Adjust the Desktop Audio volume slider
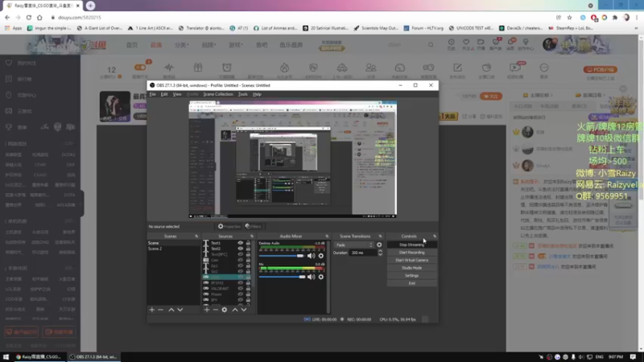This screenshot has height=362, width=644. [x=282, y=256]
